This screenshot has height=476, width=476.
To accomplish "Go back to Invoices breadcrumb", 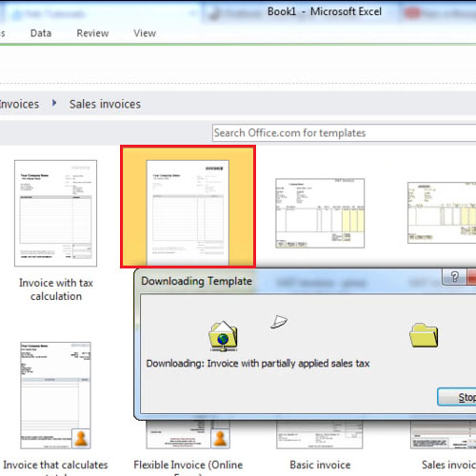I will pyautogui.click(x=19, y=104).
